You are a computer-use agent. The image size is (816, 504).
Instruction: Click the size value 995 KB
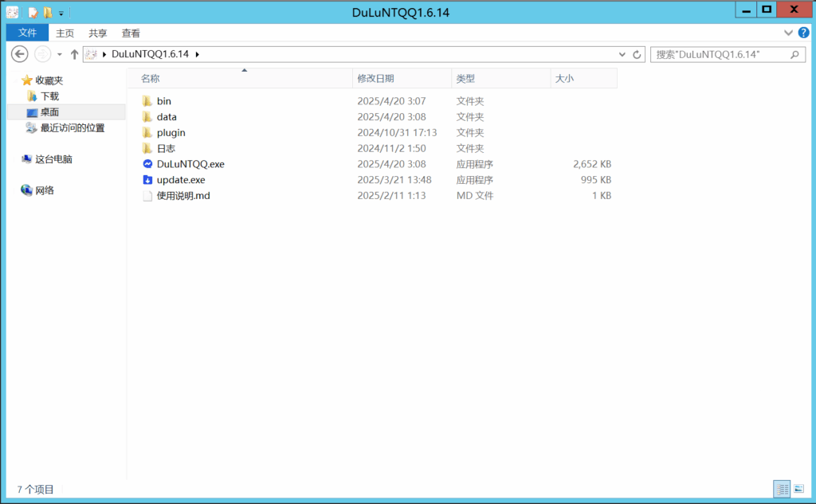pos(596,180)
